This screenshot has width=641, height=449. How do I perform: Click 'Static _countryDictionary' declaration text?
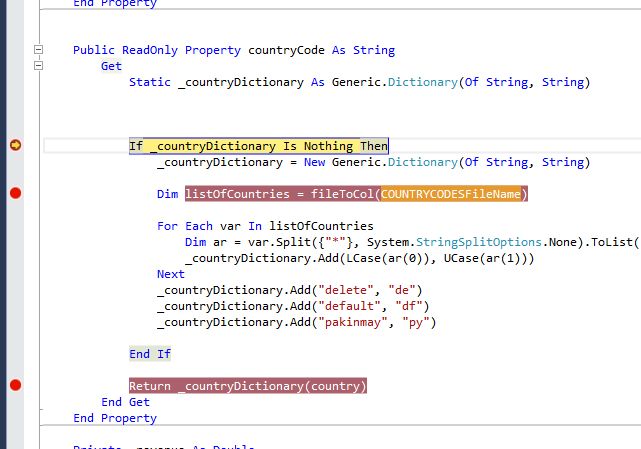point(216,82)
